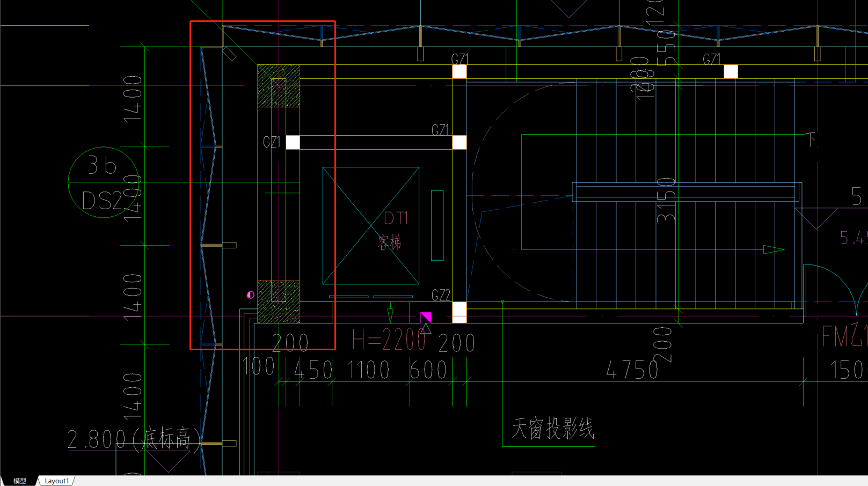Click the 天窗投影线 annotation text

pos(553,429)
